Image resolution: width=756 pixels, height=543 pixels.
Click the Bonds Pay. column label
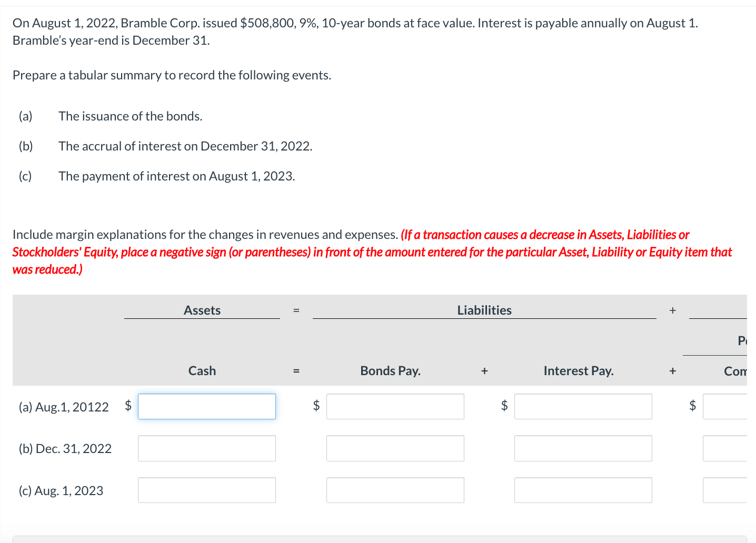click(x=390, y=370)
